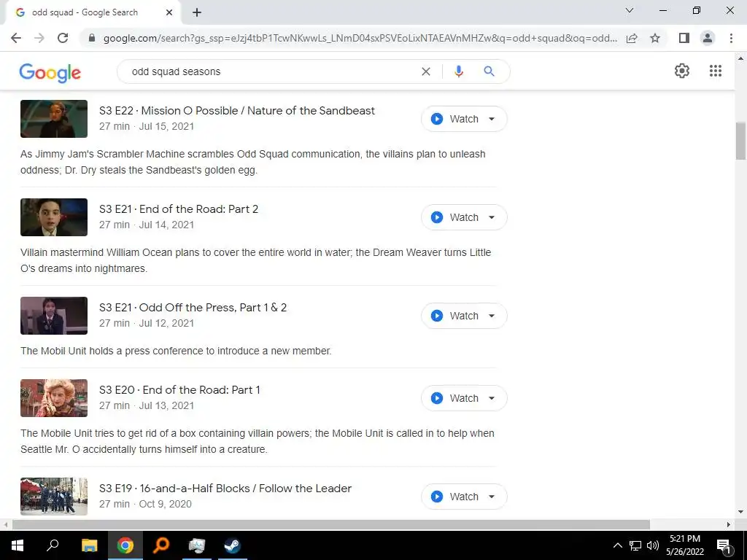Click title S3 E22 Mission O Possible / Nature of the Sandbeast
This screenshot has height=560, width=747.
pyautogui.click(x=237, y=111)
